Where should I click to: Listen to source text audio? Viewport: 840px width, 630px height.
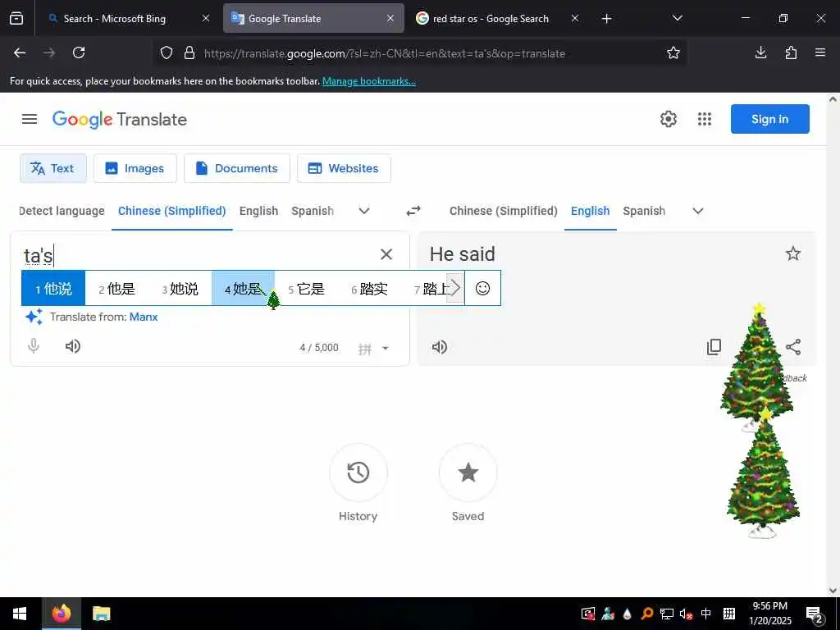(73, 346)
